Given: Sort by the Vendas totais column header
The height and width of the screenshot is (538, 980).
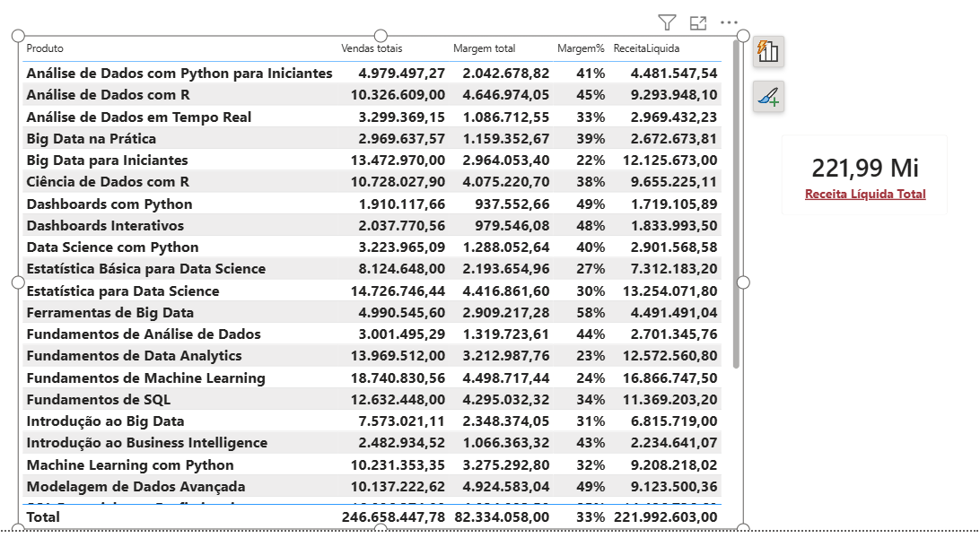Looking at the screenshot, I should pos(372,48).
